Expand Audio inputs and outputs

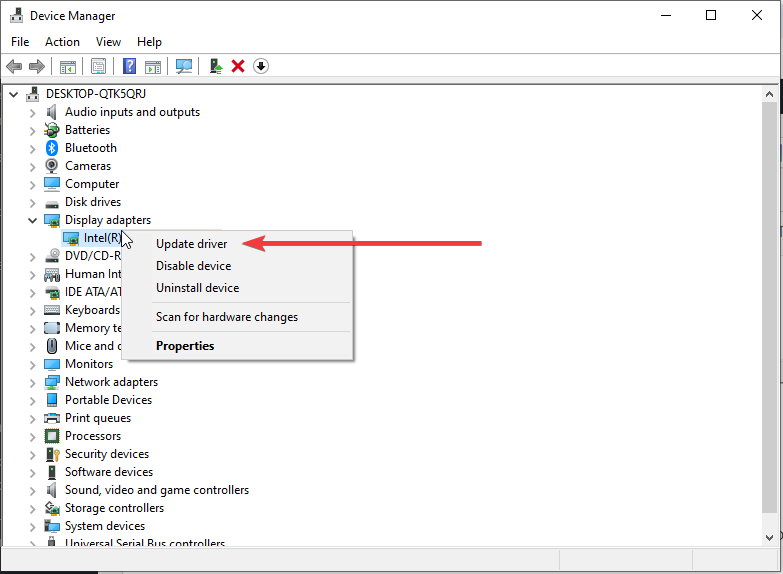(32, 113)
